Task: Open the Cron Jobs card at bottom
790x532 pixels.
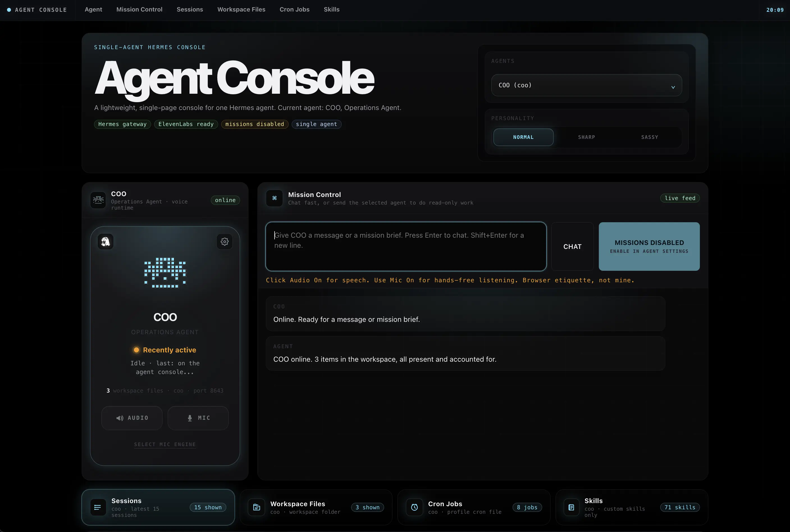Action: [474, 507]
